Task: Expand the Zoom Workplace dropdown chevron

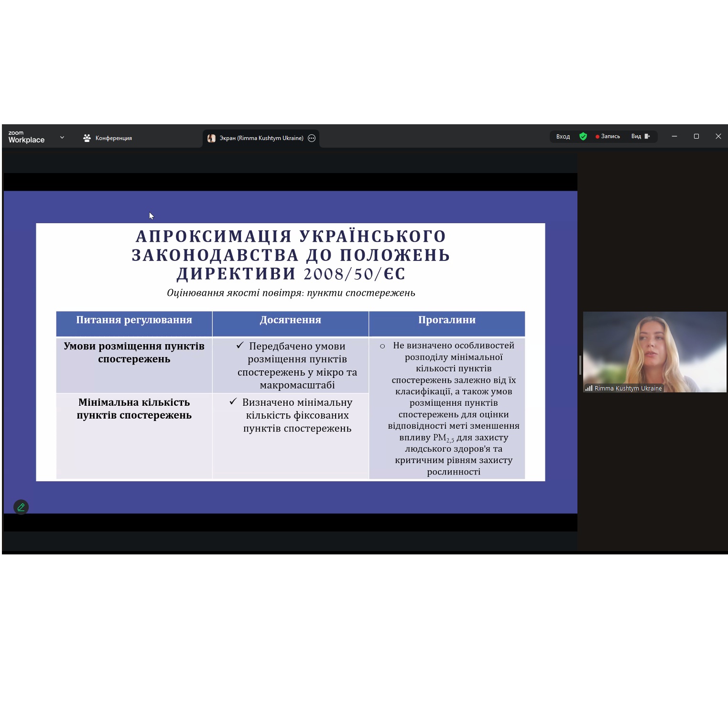Action: [x=62, y=137]
